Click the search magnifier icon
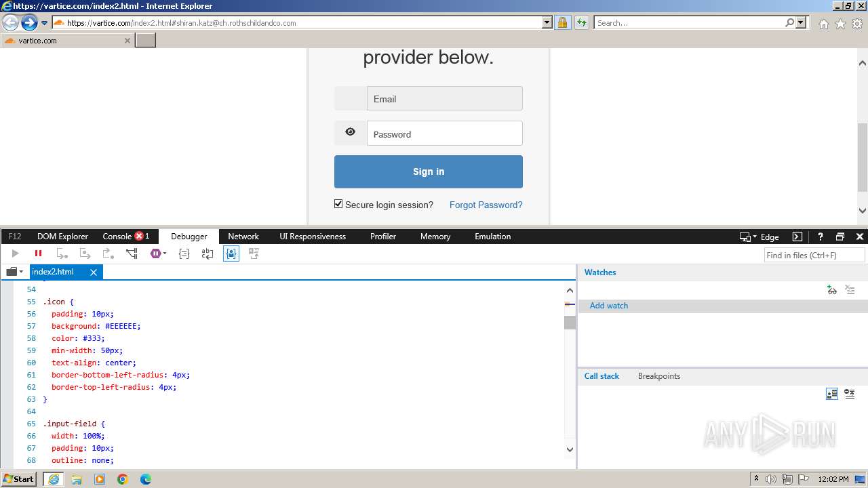The height and width of the screenshot is (488, 868). [x=790, y=22]
